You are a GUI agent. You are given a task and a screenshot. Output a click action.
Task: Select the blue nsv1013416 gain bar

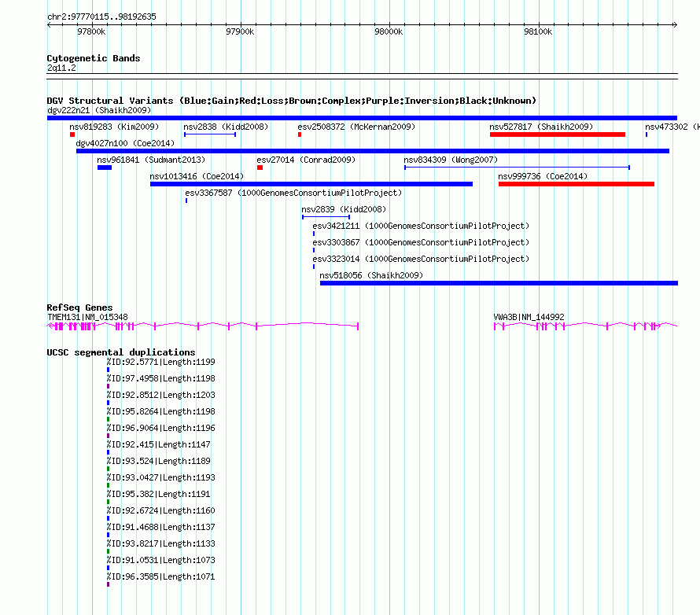coord(311,184)
